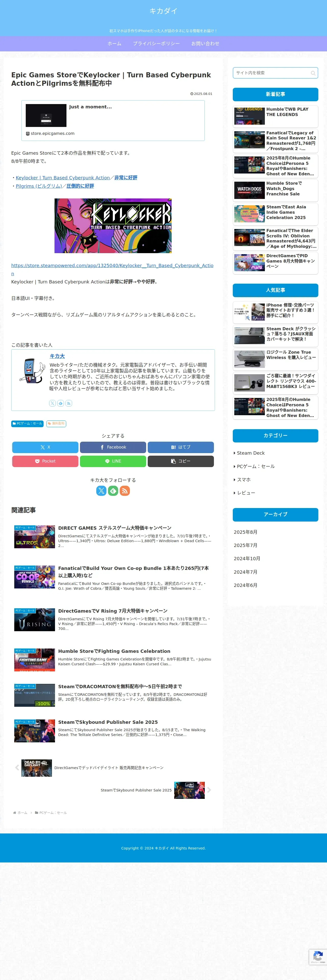Share article on LINE
Screen dimensions: 327x980
click(113, 461)
